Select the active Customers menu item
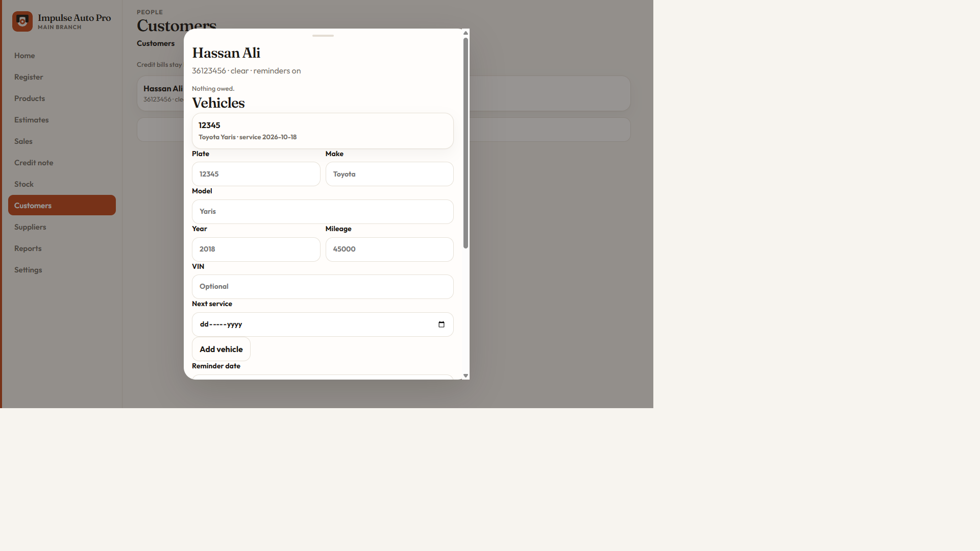Image resolution: width=980 pixels, height=551 pixels. point(62,205)
